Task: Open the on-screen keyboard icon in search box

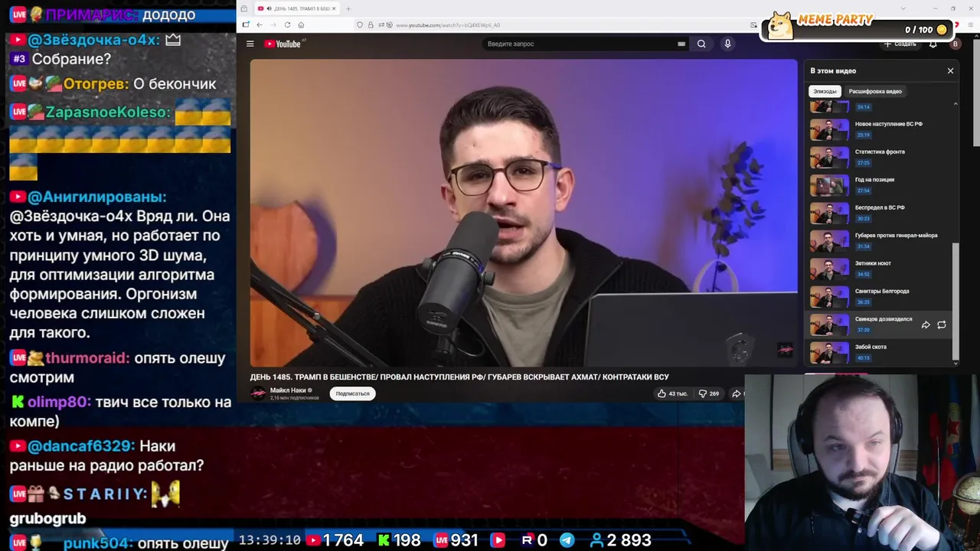Action: click(x=681, y=44)
